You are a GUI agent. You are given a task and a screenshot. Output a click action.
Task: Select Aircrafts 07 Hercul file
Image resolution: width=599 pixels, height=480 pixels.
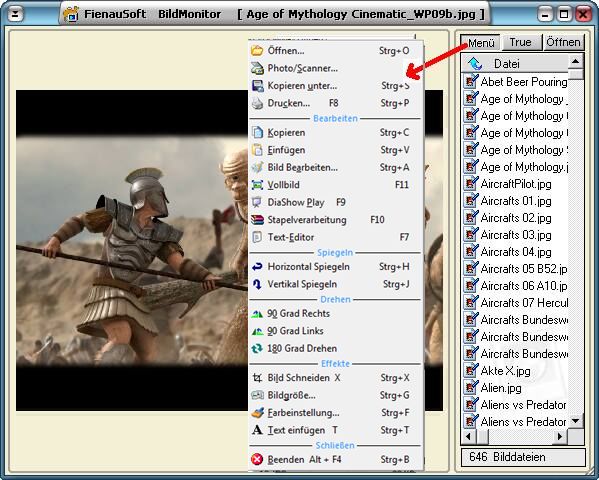(x=515, y=303)
